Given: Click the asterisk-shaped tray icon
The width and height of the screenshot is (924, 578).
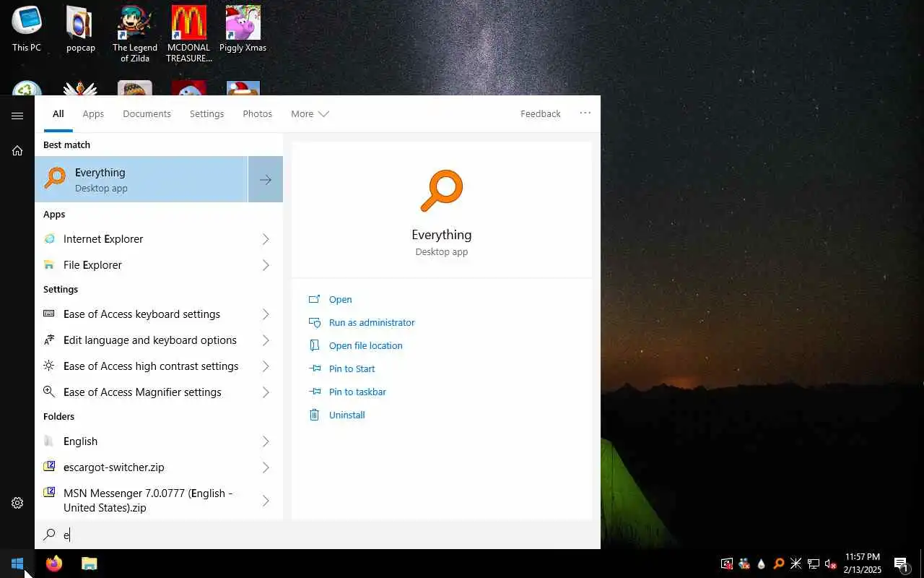Looking at the screenshot, I should [x=796, y=564].
